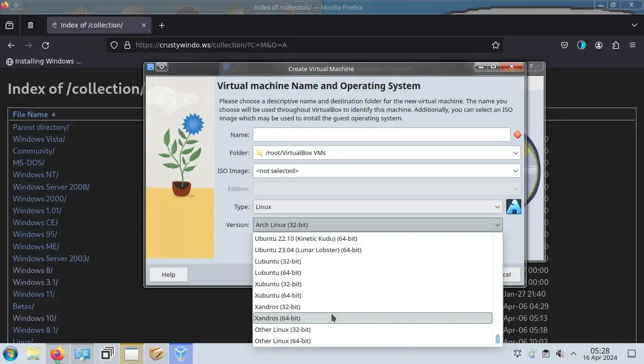Open the Installing Windows bookmark

pyautogui.click(x=44, y=61)
